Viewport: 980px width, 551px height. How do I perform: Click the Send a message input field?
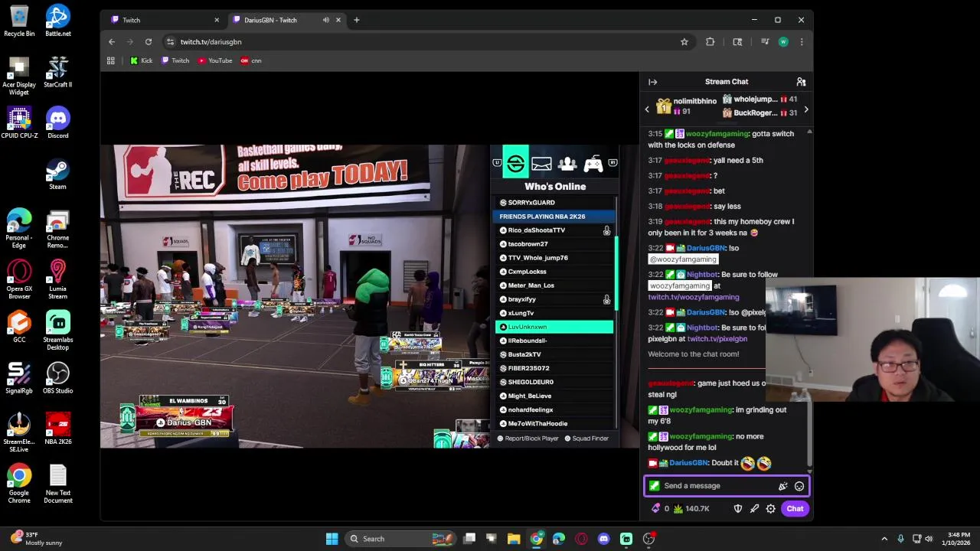point(712,486)
